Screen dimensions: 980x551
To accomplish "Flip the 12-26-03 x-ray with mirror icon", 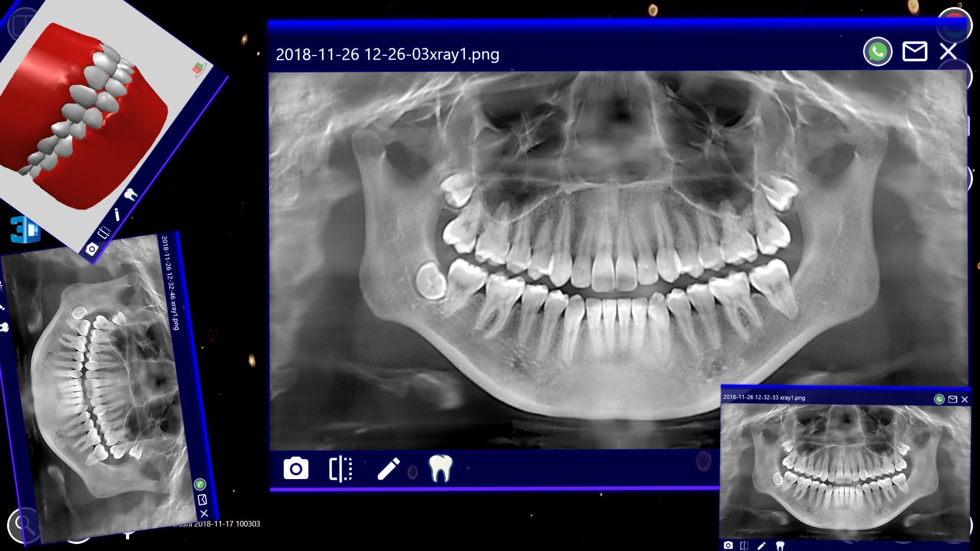I will point(340,469).
